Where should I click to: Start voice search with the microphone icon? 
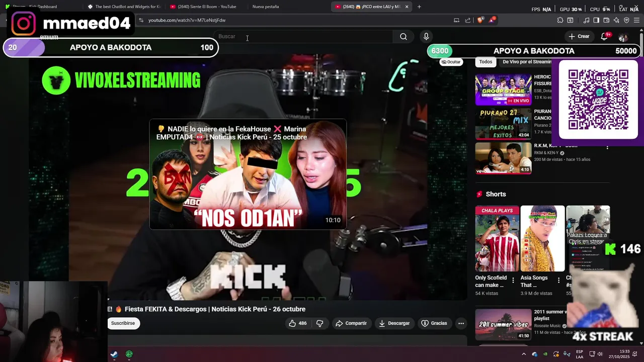point(426,37)
